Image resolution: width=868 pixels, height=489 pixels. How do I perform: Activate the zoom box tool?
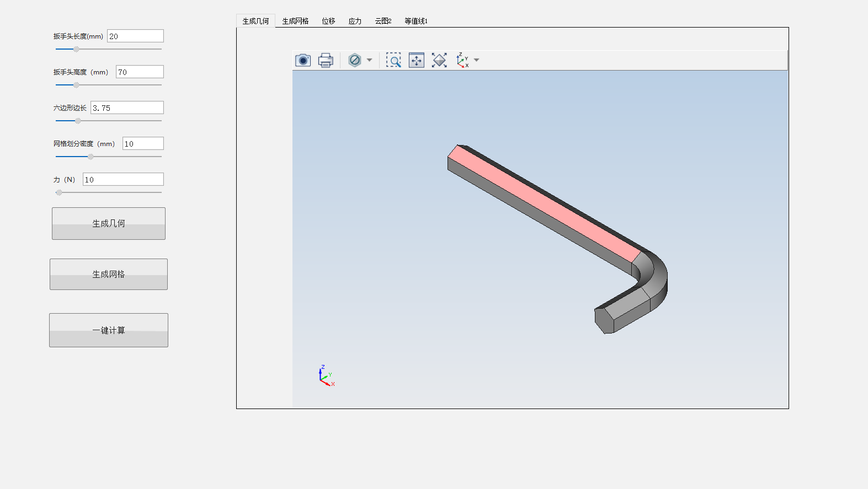tap(393, 60)
